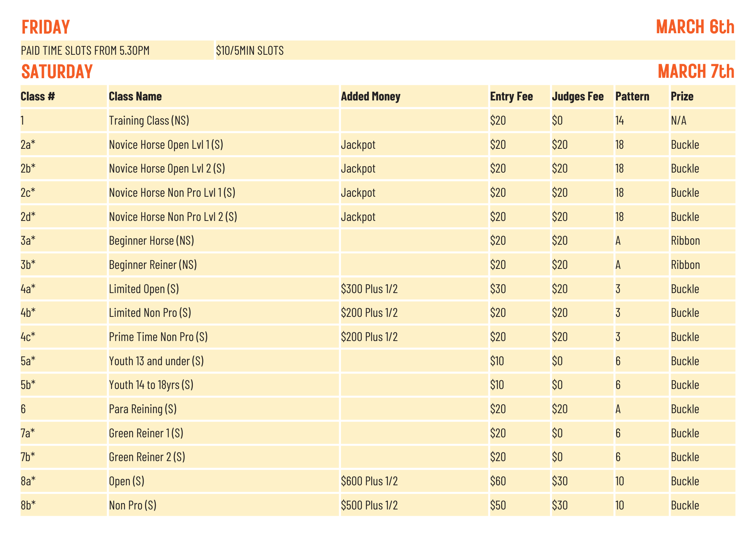Click the FRIDAY heading
This screenshot has height=534, width=756.
click(45, 27)
